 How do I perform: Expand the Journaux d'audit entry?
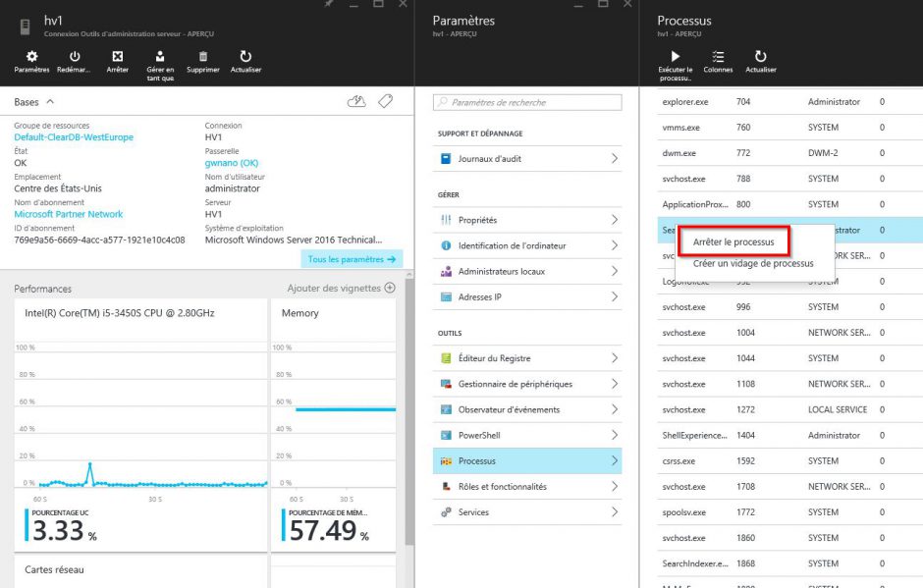click(x=527, y=158)
